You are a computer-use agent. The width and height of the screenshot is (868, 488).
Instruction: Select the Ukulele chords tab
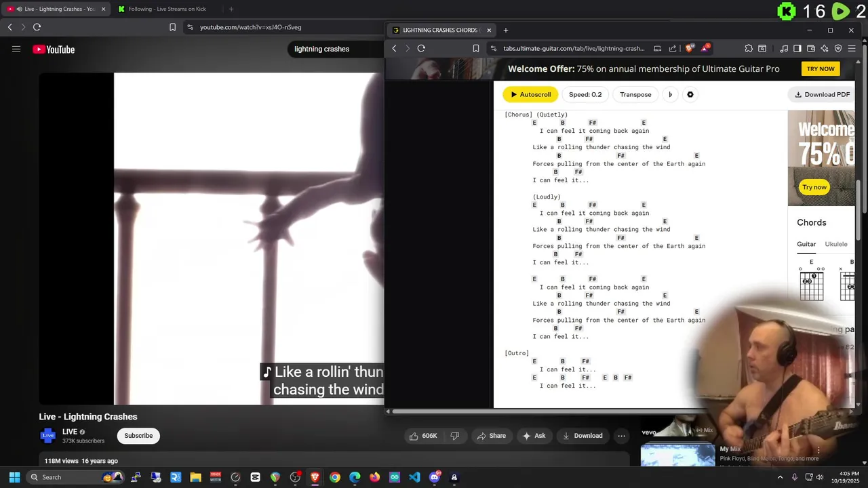click(x=836, y=244)
